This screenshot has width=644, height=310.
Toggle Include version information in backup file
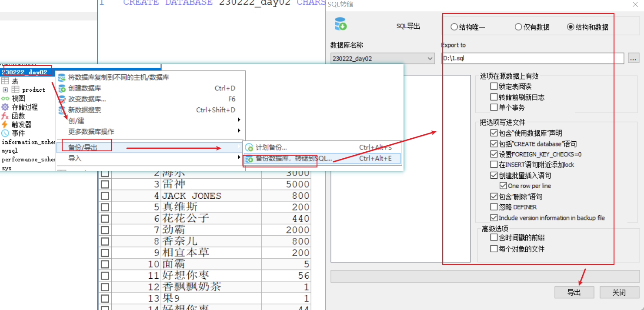(494, 218)
